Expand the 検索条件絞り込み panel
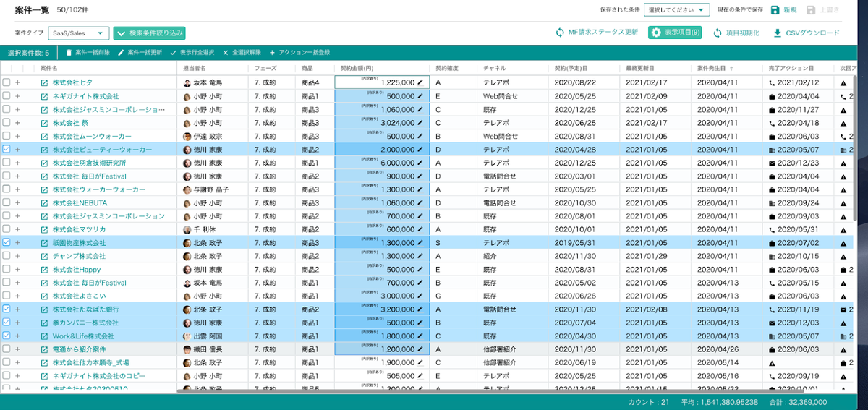The width and height of the screenshot is (868, 410). [149, 33]
